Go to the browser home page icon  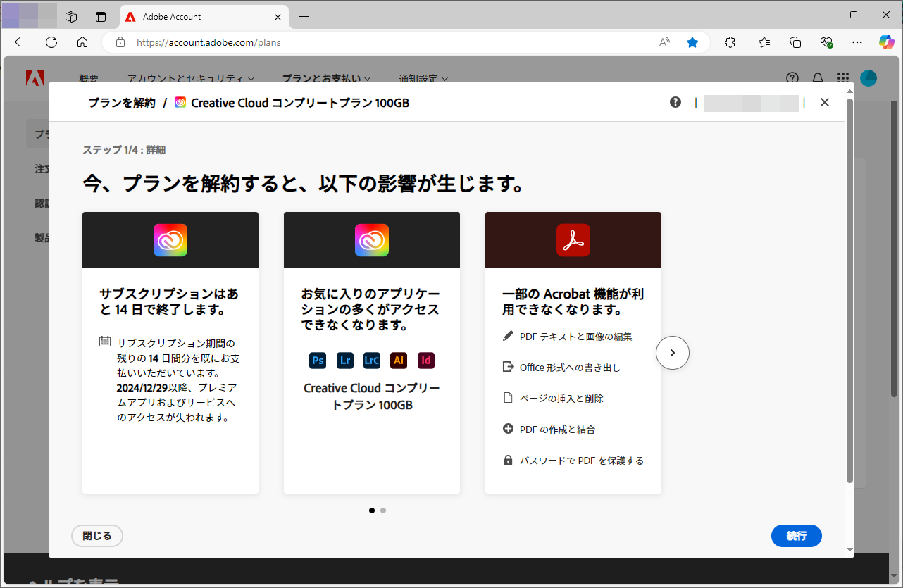(82, 42)
